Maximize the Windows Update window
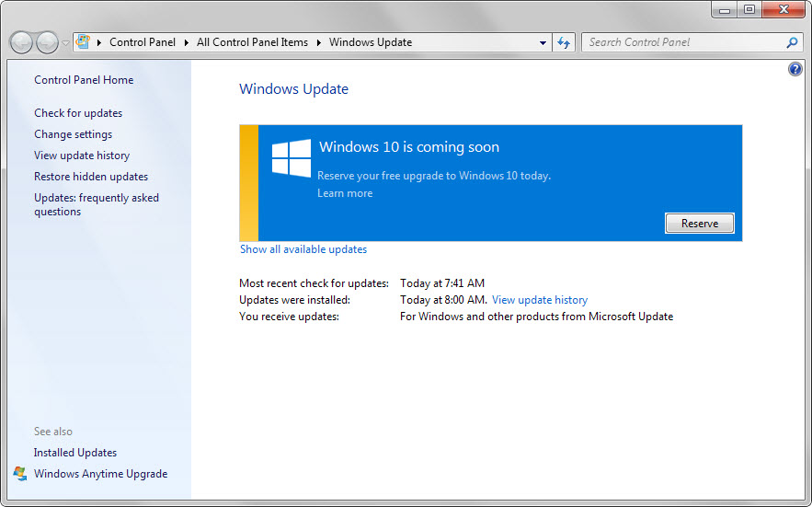The width and height of the screenshot is (812, 507). click(749, 10)
